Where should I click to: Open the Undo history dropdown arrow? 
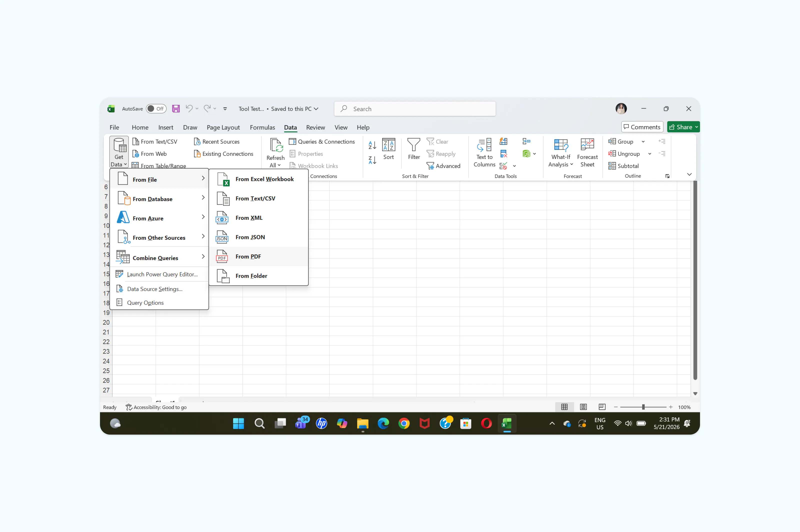click(x=197, y=109)
